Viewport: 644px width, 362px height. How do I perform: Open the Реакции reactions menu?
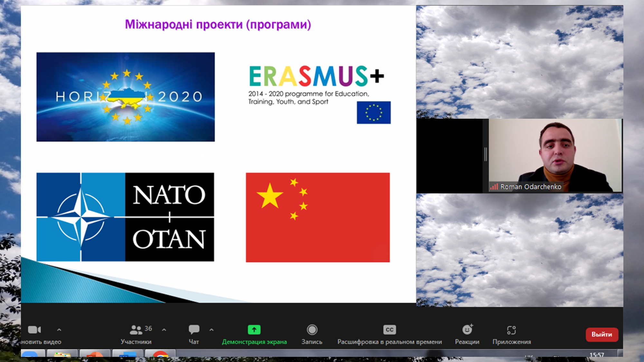click(x=467, y=330)
